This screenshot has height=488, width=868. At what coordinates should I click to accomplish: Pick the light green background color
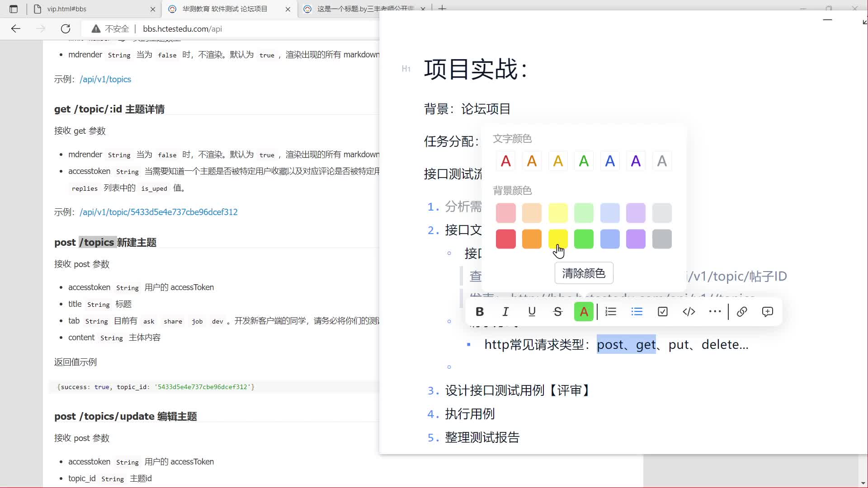[584, 213]
